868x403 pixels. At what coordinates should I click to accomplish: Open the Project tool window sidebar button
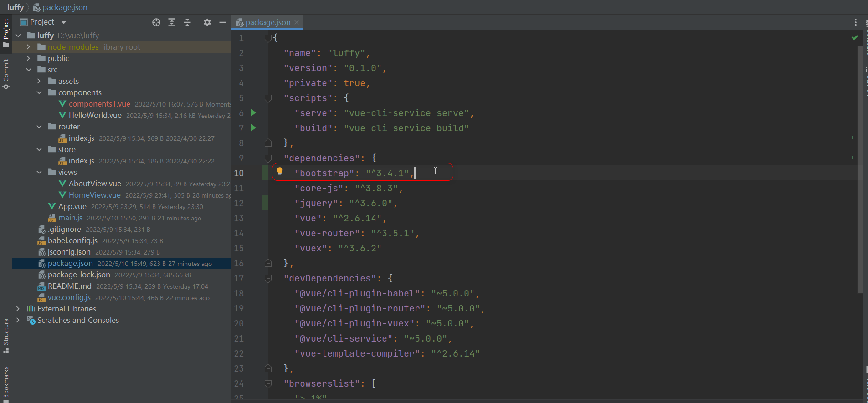pos(6,33)
